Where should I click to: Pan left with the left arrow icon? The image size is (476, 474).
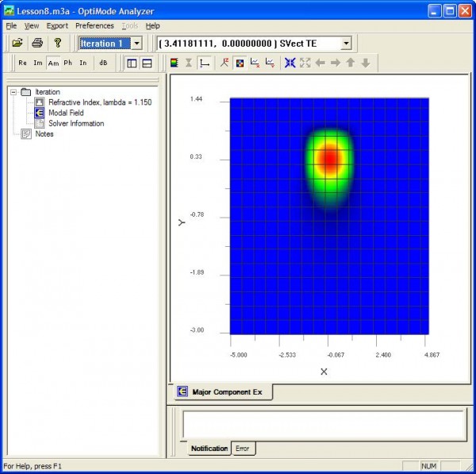[x=321, y=63]
